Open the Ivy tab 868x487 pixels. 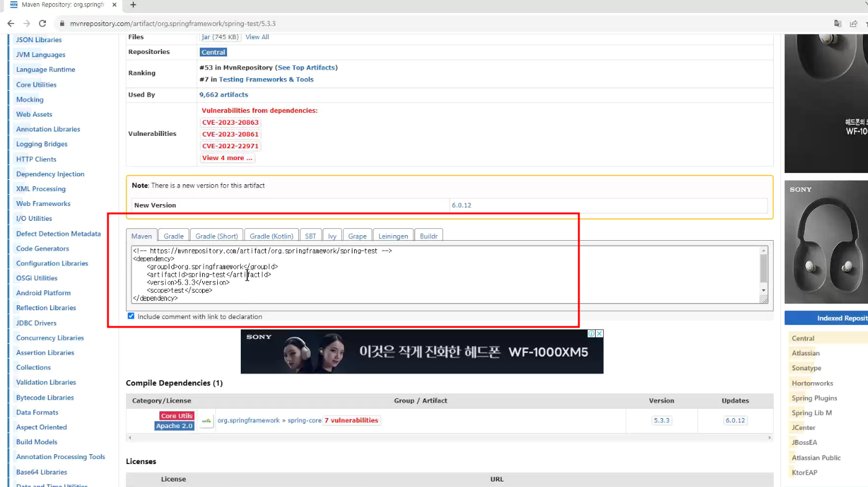[x=332, y=236]
